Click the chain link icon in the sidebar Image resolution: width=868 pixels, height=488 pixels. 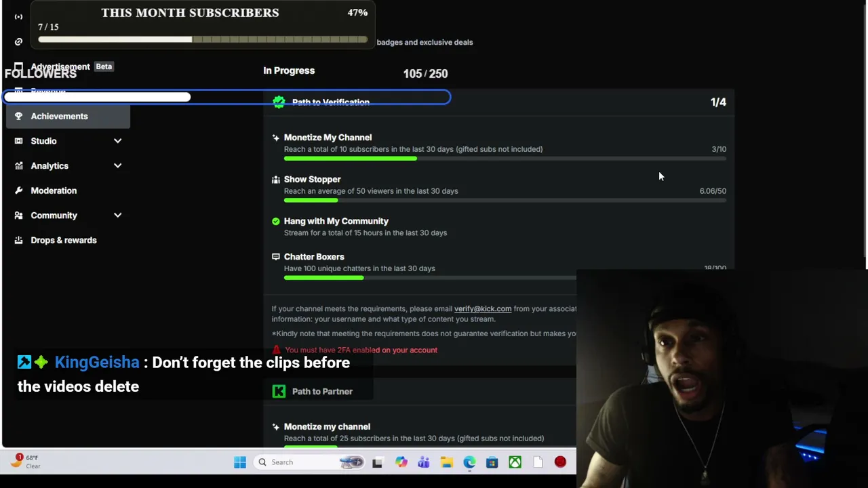coord(18,41)
